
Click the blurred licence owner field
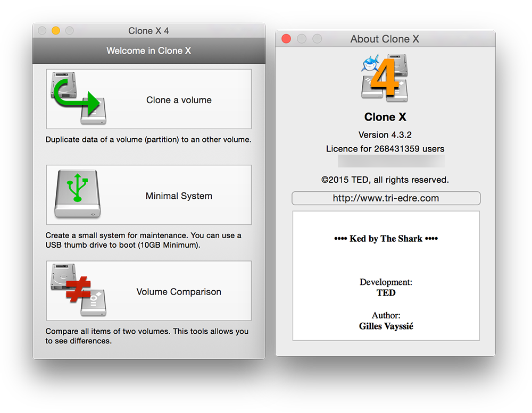click(x=391, y=161)
